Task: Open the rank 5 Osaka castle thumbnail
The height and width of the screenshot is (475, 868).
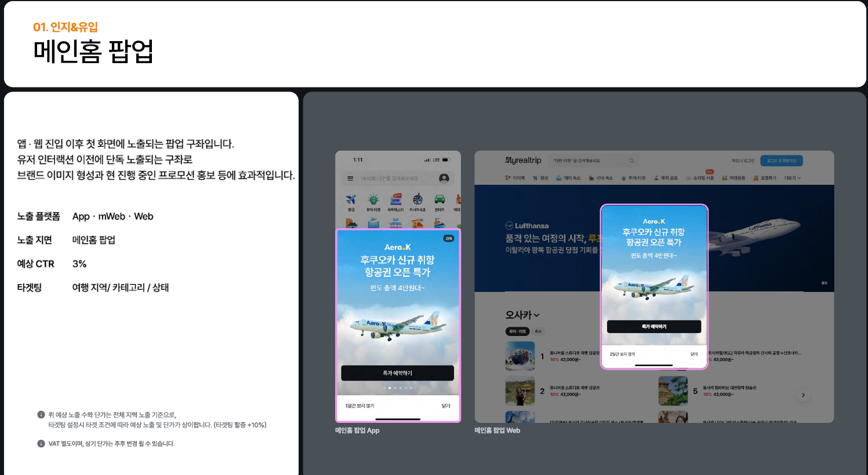Action: tap(673, 391)
